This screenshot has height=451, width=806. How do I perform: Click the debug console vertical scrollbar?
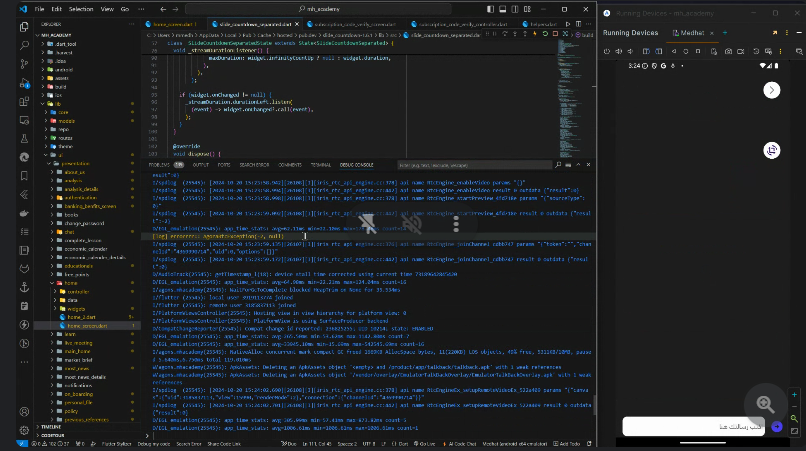pos(594,404)
